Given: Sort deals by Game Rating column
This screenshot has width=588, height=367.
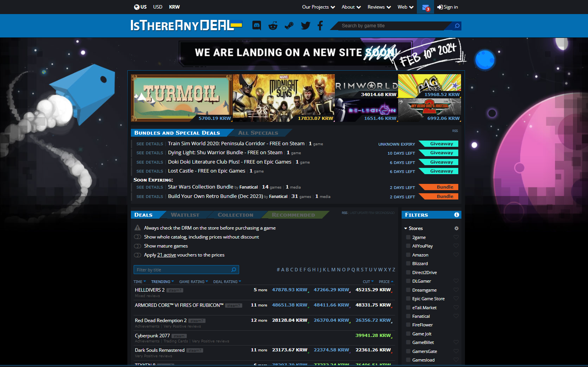Looking at the screenshot, I should (x=193, y=281).
